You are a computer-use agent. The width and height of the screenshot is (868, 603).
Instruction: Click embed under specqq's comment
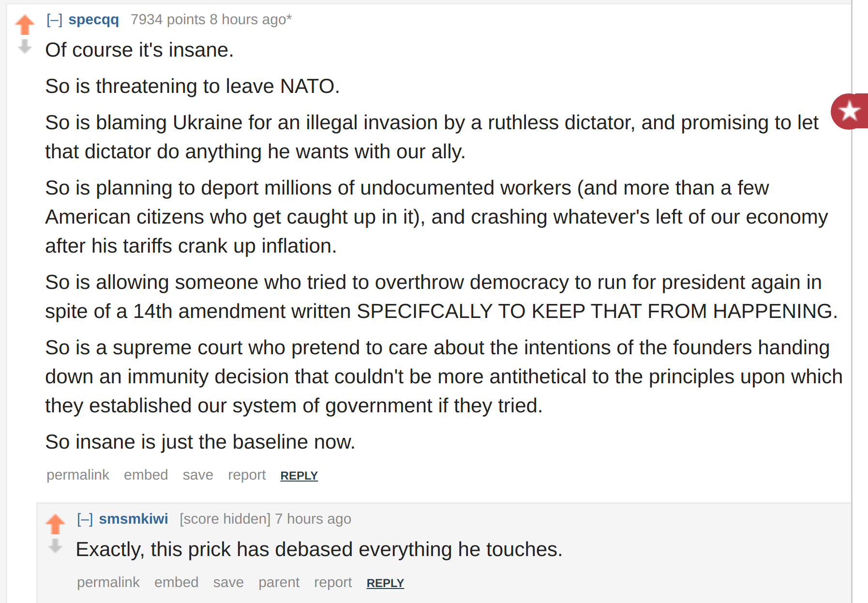(146, 475)
